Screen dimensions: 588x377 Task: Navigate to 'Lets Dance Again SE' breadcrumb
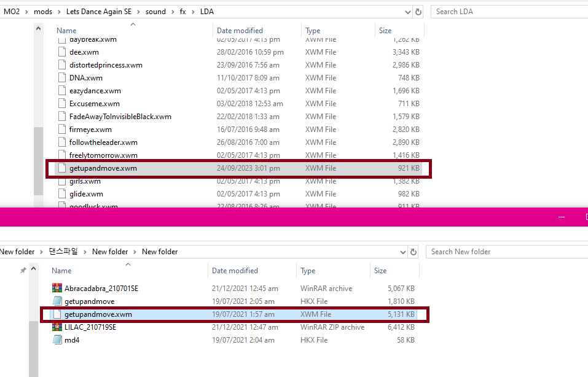pyautogui.click(x=99, y=12)
